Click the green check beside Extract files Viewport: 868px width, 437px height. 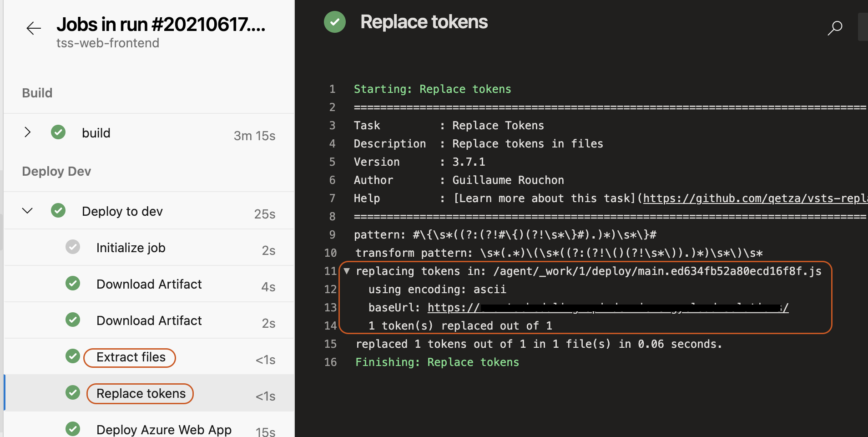pyautogui.click(x=73, y=356)
